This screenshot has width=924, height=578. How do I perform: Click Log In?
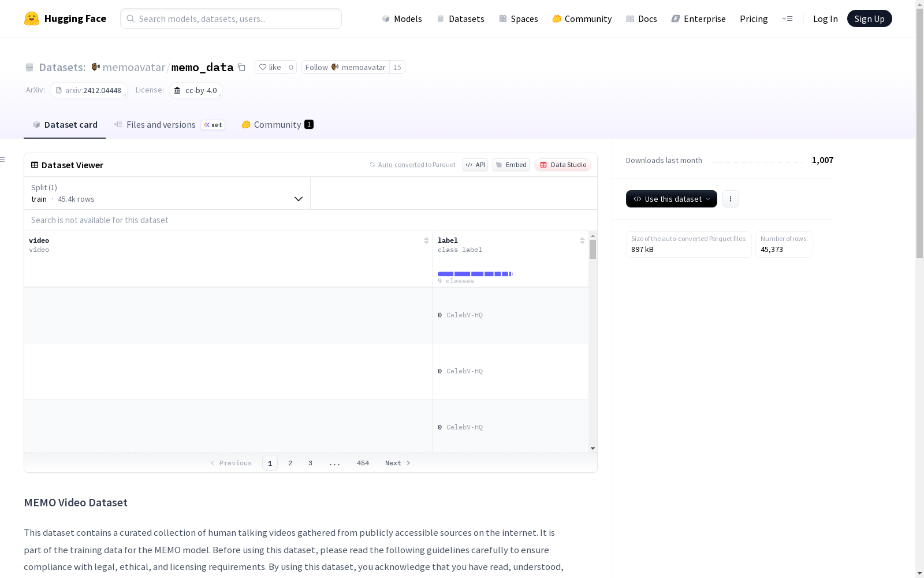pyautogui.click(x=825, y=18)
